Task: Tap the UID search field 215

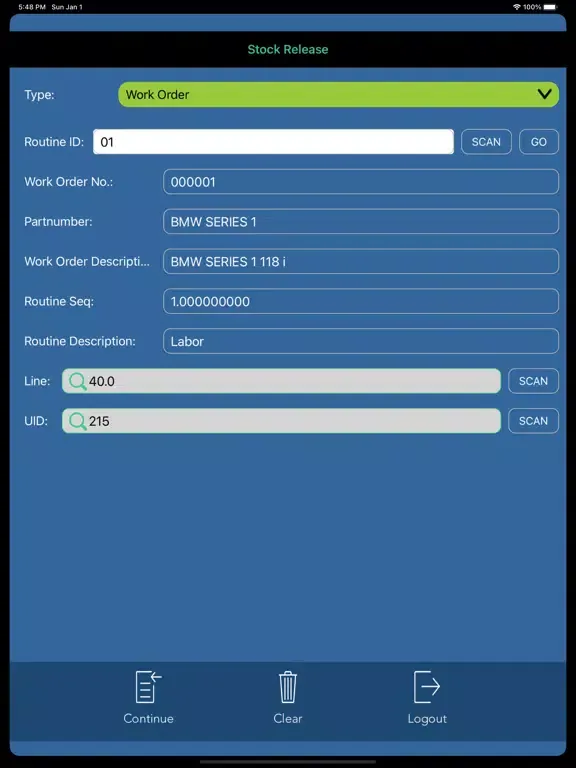Action: coord(282,421)
